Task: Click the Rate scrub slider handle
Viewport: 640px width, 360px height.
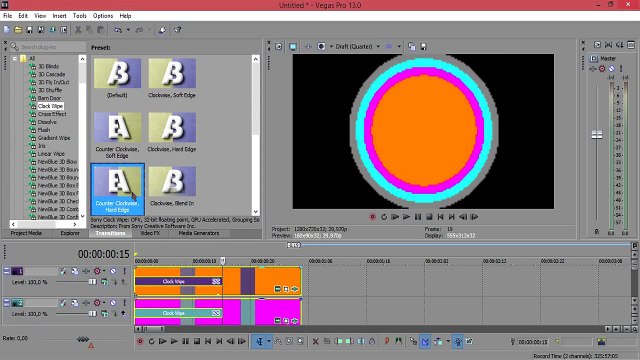Action: 83,339
